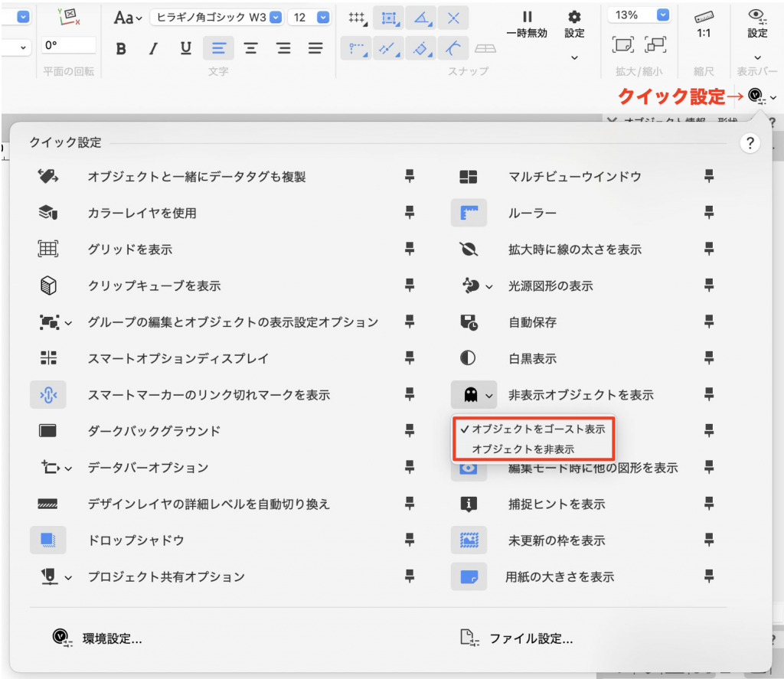Open the 表示バー 設定 eye button
Screen dimensions: 784x679
point(757,24)
